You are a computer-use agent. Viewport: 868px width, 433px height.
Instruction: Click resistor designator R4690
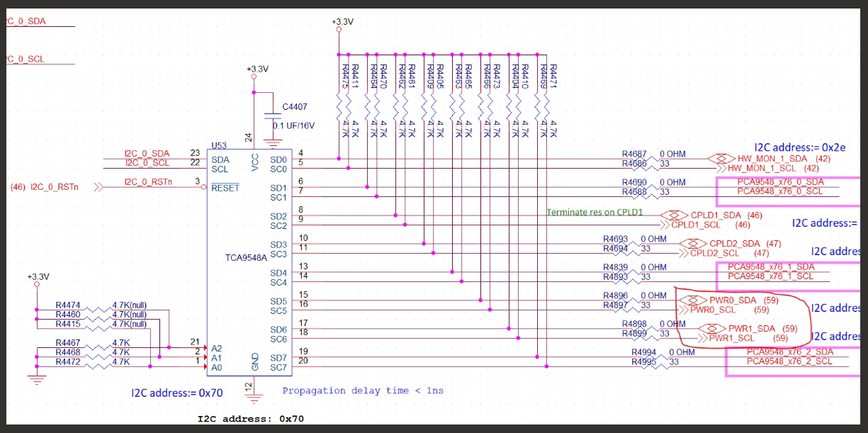[x=635, y=182]
